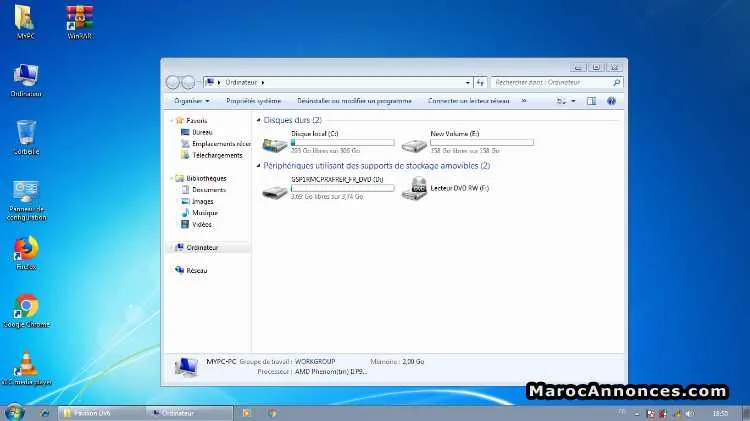This screenshot has height=421, width=750.
Task: Open the Help question mark icon
Action: point(611,101)
